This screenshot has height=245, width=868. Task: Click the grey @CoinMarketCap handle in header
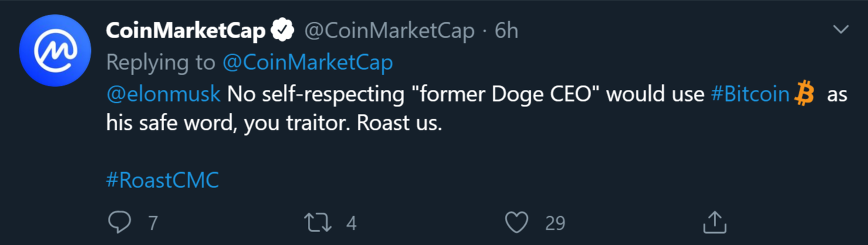[388, 31]
